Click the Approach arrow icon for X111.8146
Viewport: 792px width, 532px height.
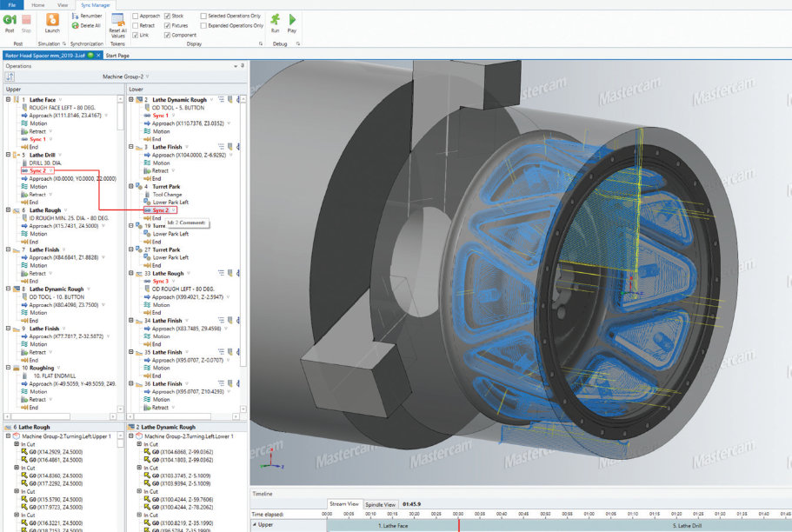[x=24, y=116]
